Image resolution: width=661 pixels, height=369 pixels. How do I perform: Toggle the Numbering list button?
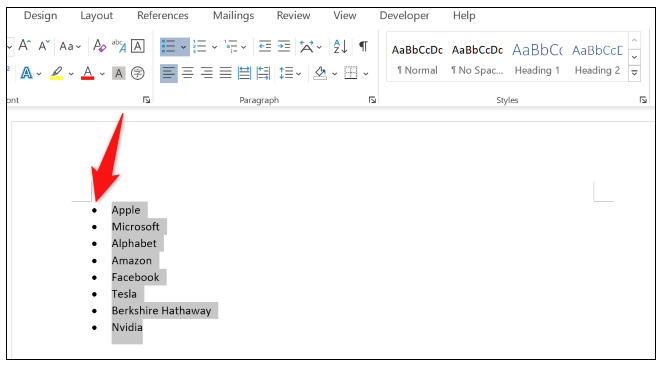200,46
